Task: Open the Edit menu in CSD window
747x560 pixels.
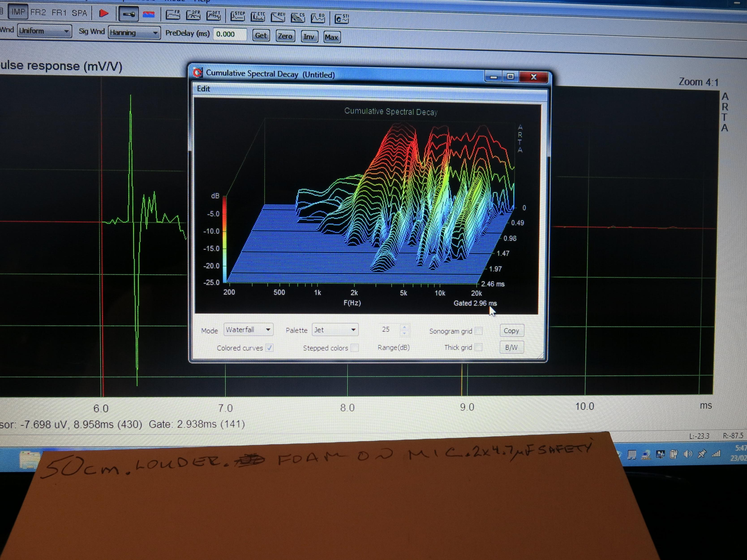Action: pos(203,88)
